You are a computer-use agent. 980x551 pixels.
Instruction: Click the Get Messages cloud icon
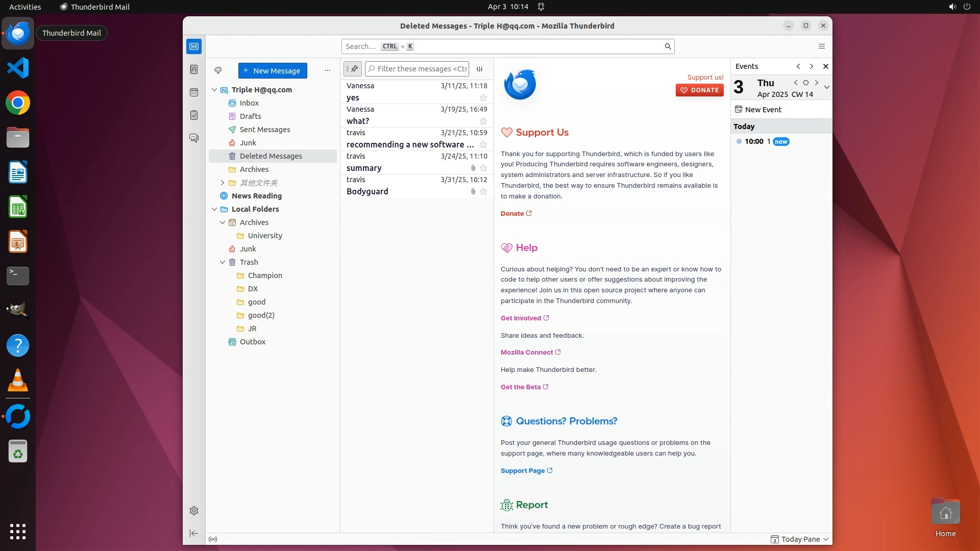click(x=218, y=70)
